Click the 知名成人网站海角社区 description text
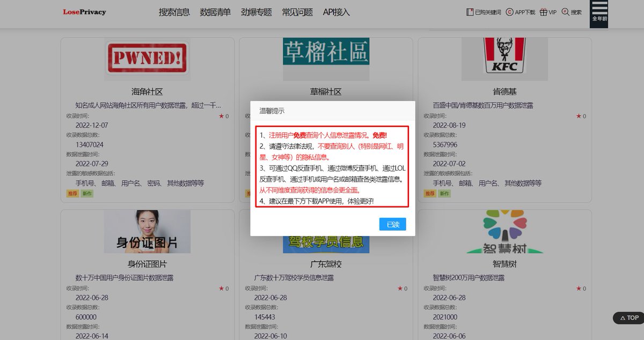This screenshot has height=340, width=644. [148, 106]
